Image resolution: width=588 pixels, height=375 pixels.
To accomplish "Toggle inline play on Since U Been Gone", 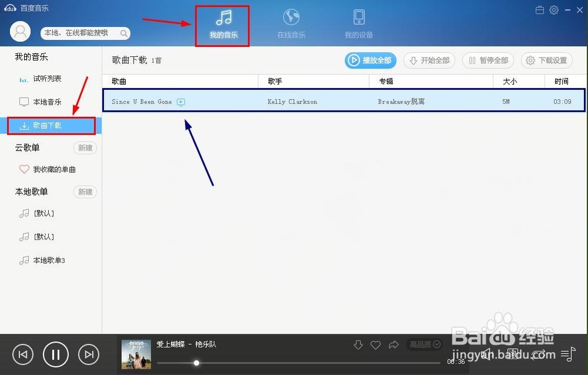I will click(181, 101).
